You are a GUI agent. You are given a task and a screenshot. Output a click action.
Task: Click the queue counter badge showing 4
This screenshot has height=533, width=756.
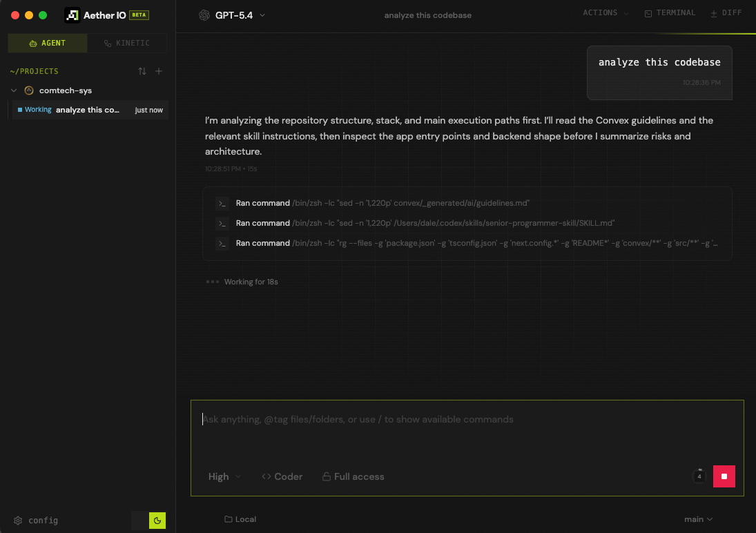click(x=699, y=476)
